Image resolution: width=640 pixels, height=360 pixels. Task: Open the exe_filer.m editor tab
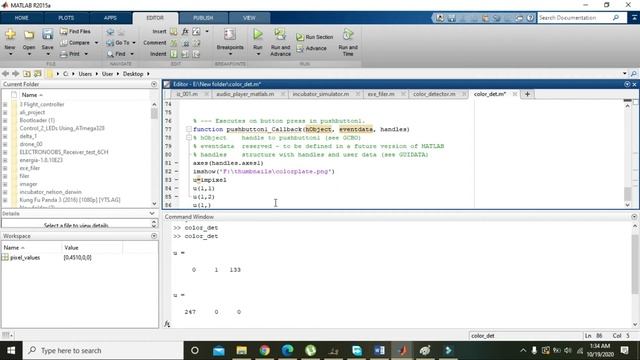pyautogui.click(x=381, y=94)
